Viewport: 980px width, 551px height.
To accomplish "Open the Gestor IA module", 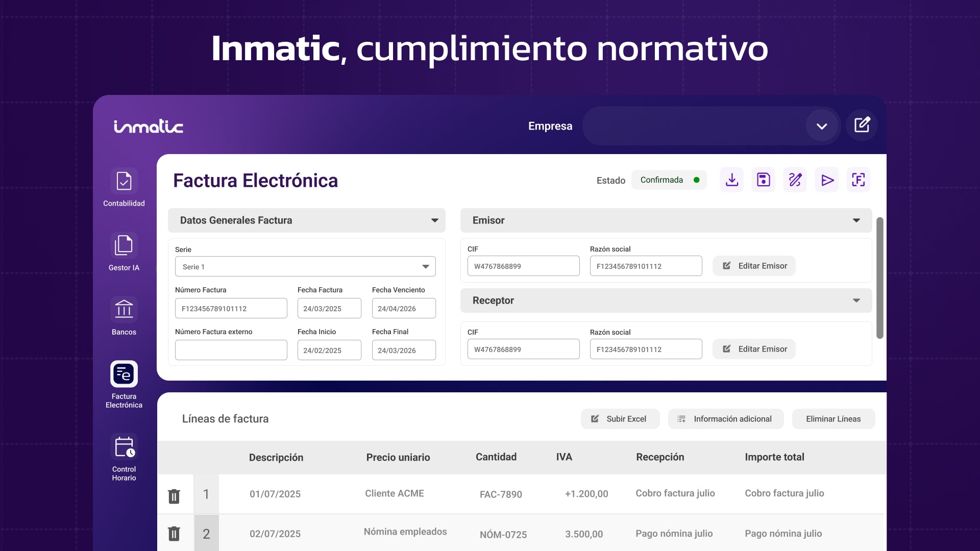I will tap(124, 251).
